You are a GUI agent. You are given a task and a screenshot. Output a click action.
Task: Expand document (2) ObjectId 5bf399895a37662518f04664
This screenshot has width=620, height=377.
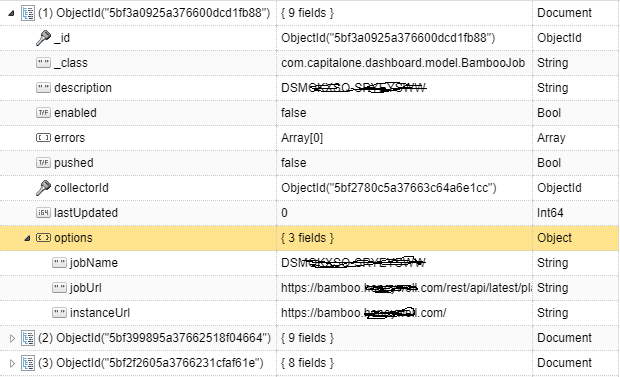click(12, 338)
